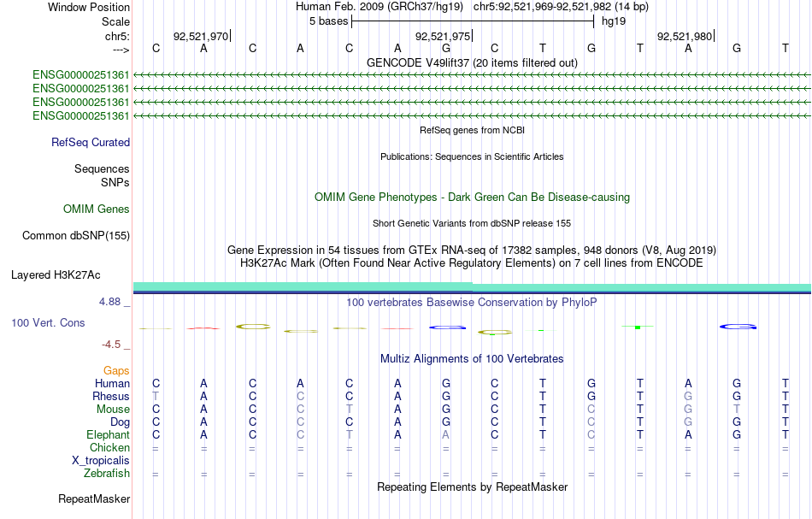Open the RefSeq Curated track label

tap(91, 143)
